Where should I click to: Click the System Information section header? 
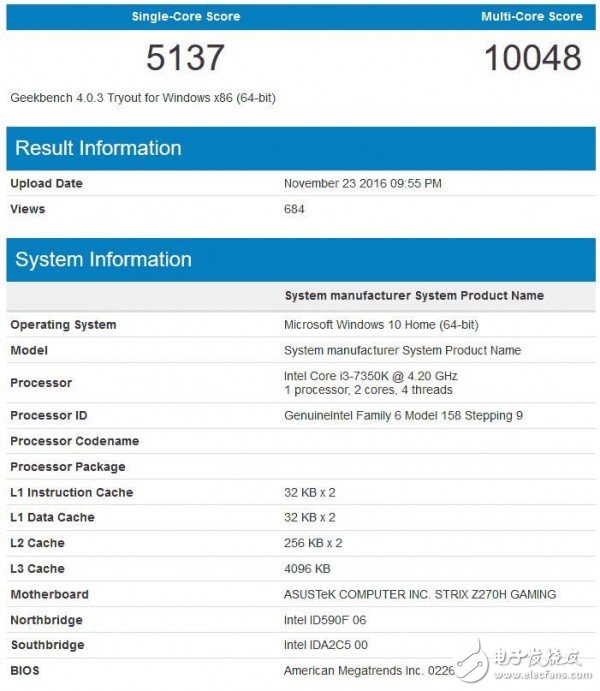click(x=103, y=260)
